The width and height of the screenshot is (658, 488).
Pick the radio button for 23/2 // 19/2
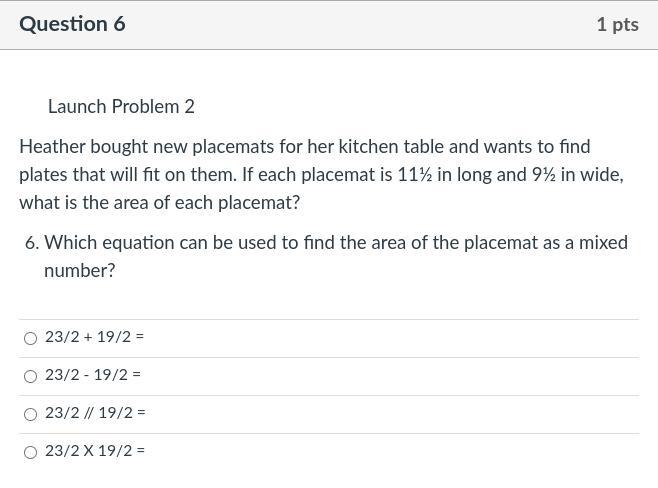click(x=30, y=415)
